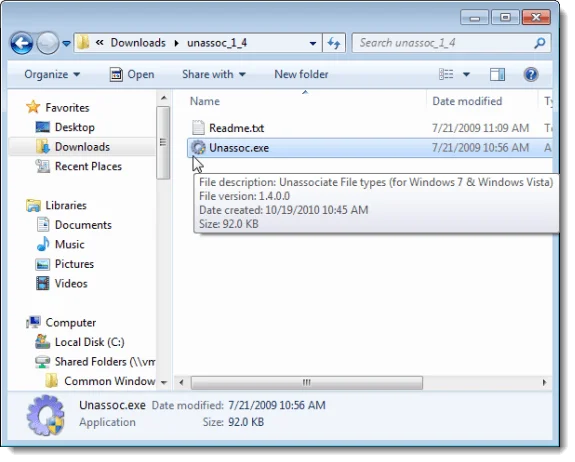Click the Recent Places icon

click(x=43, y=166)
